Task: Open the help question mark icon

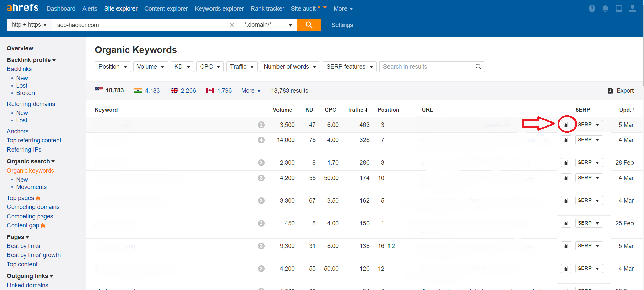Action: coord(592,9)
